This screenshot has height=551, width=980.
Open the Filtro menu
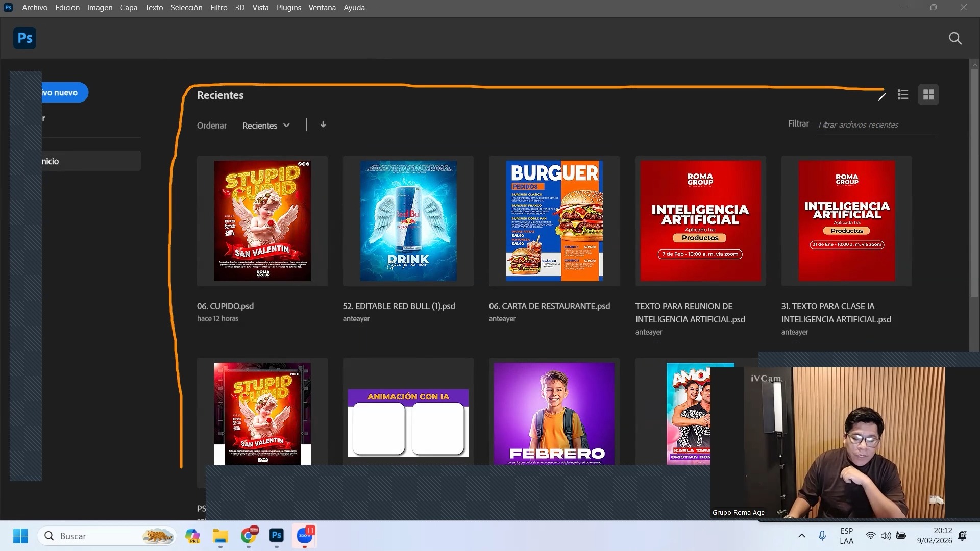(x=218, y=8)
